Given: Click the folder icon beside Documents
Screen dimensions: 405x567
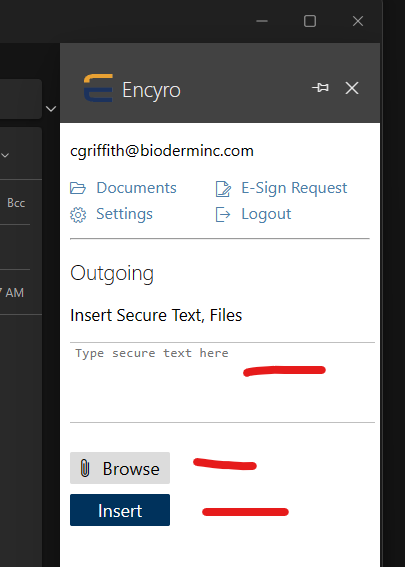Looking at the screenshot, I should tap(78, 188).
